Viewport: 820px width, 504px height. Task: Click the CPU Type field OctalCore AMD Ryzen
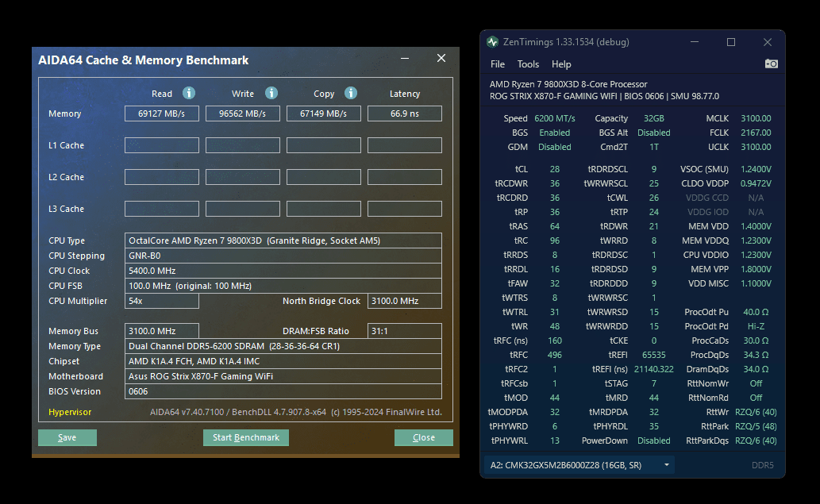pyautogui.click(x=283, y=240)
